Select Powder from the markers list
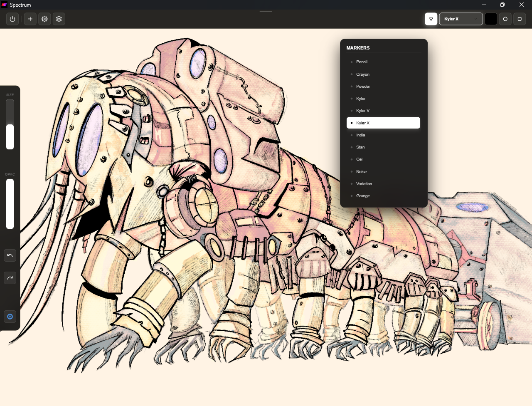532x406 pixels. pyautogui.click(x=363, y=87)
